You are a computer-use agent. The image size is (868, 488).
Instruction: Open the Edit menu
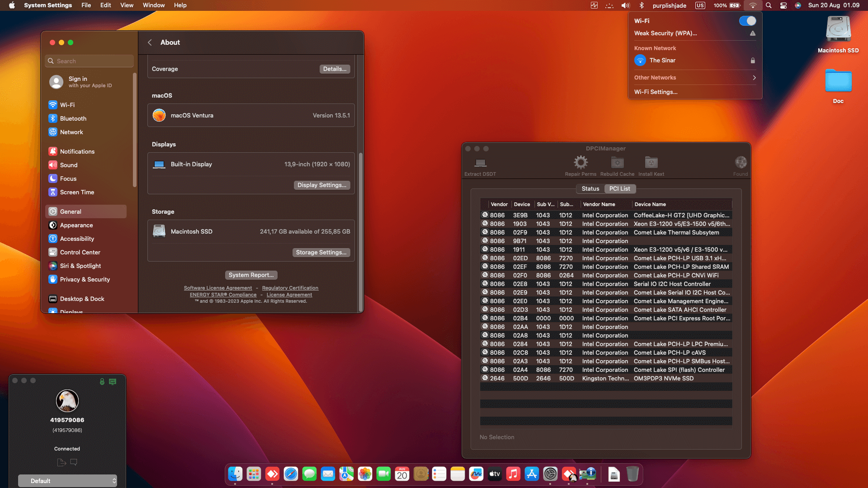pos(105,5)
